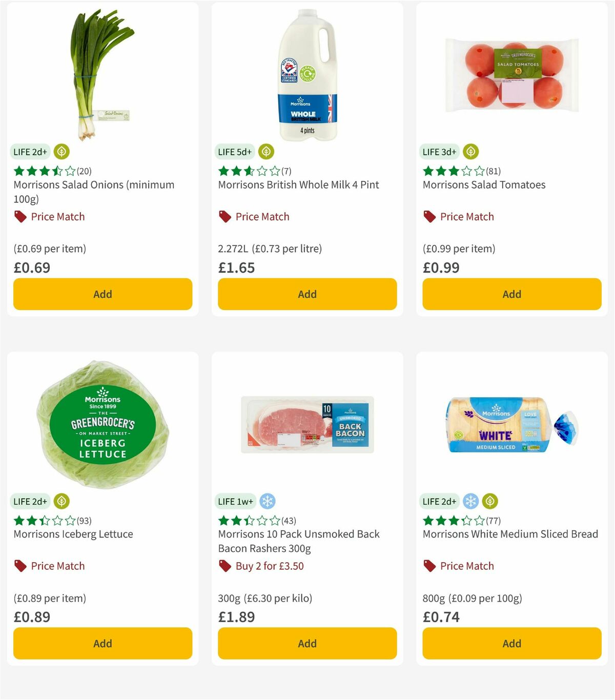Toggle the LIFE 5d+ badge on Whole Milk
This screenshot has width=615, height=700.
235,152
